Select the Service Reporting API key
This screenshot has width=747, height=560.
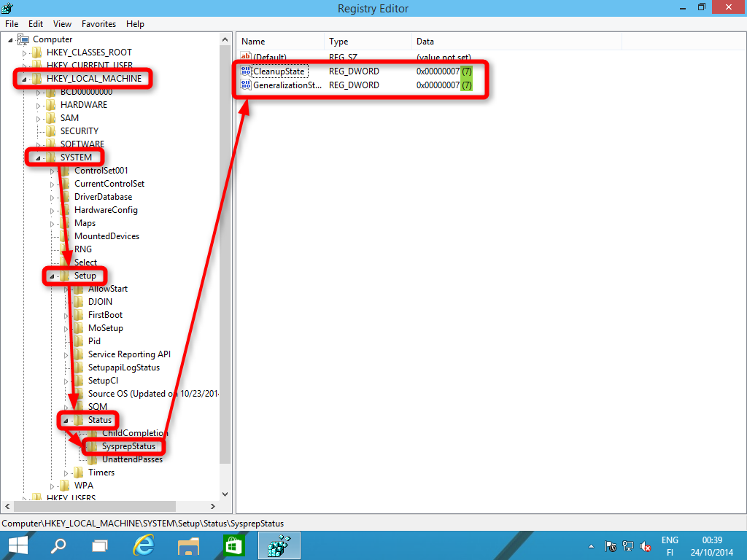(x=129, y=354)
